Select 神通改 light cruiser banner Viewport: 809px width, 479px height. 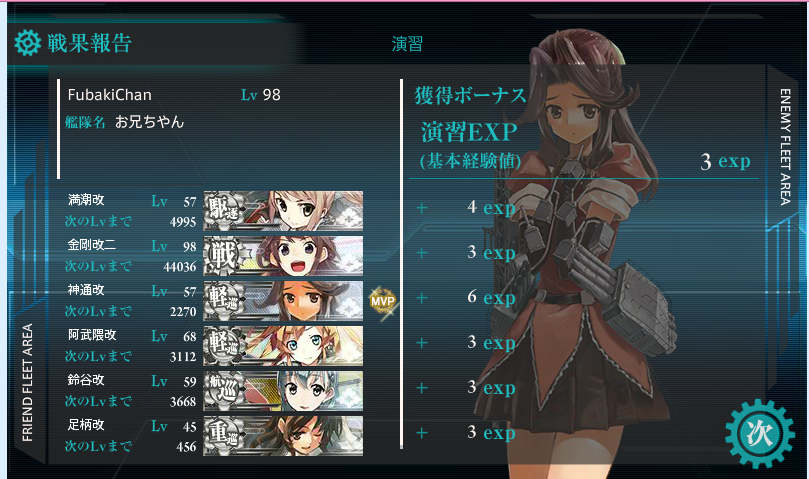(283, 300)
